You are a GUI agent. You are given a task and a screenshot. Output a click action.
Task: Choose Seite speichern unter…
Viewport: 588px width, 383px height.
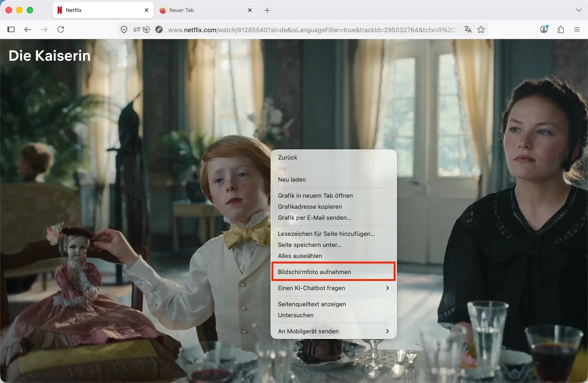(334, 245)
